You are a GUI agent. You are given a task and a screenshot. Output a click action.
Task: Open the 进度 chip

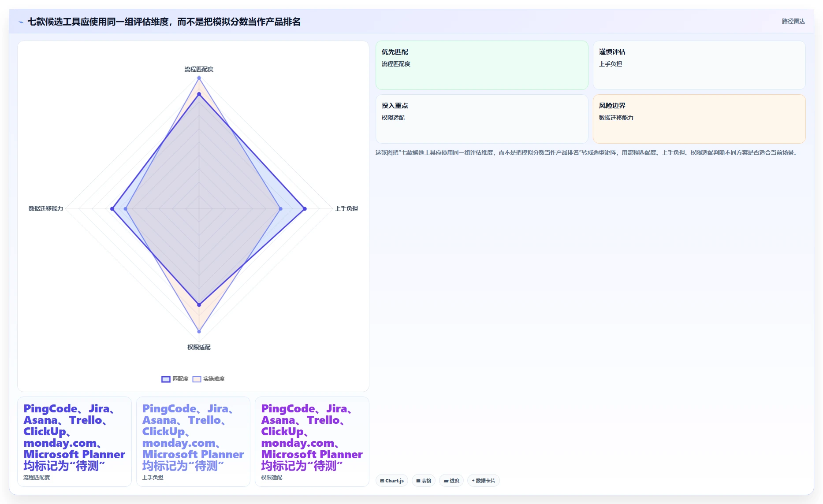pos(451,481)
